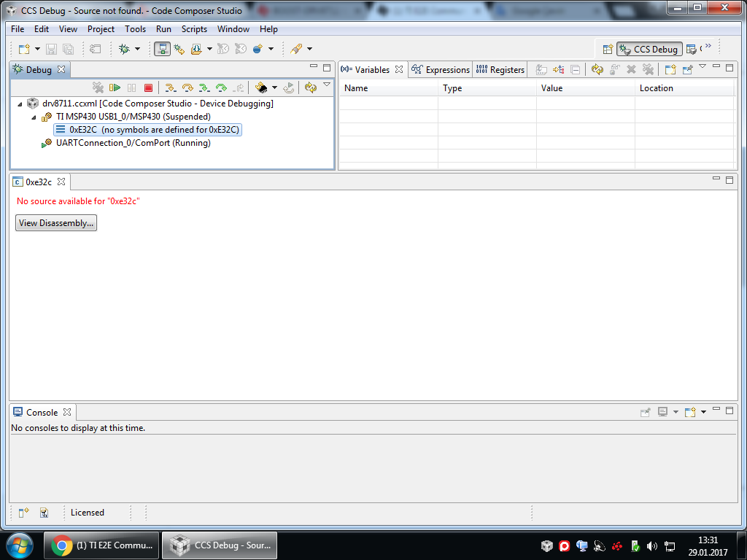Click the green Debug bug toolbar icon

click(x=124, y=49)
